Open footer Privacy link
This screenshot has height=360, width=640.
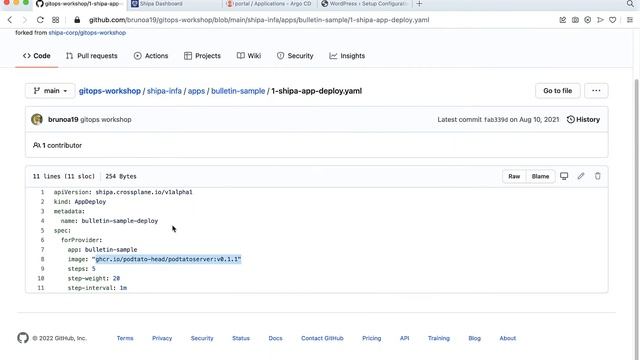[162, 338]
